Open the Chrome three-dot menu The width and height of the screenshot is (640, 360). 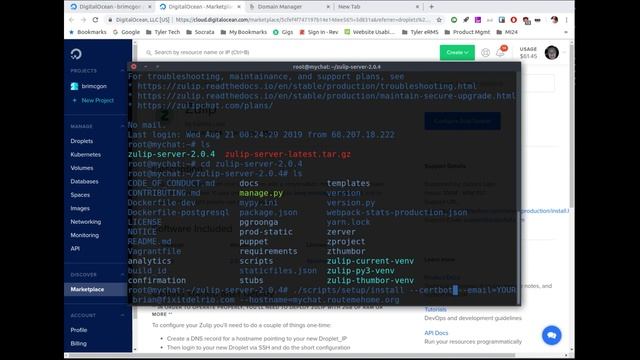point(567,20)
